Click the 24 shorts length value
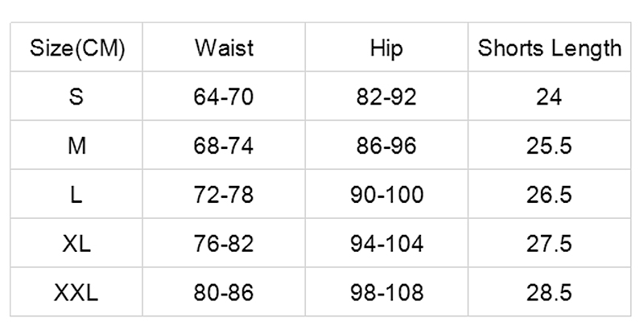The image size is (644, 330). 550,97
